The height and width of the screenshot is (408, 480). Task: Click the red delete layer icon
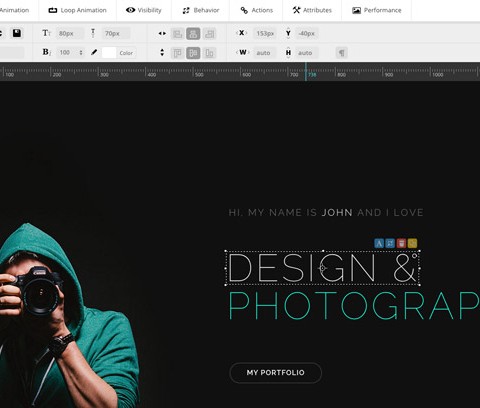(401, 243)
